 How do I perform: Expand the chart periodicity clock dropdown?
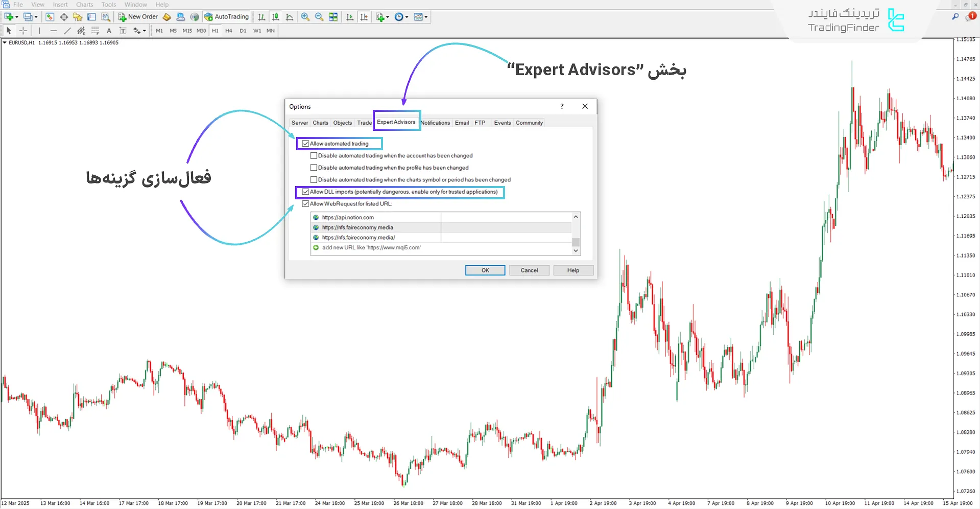[x=407, y=17]
